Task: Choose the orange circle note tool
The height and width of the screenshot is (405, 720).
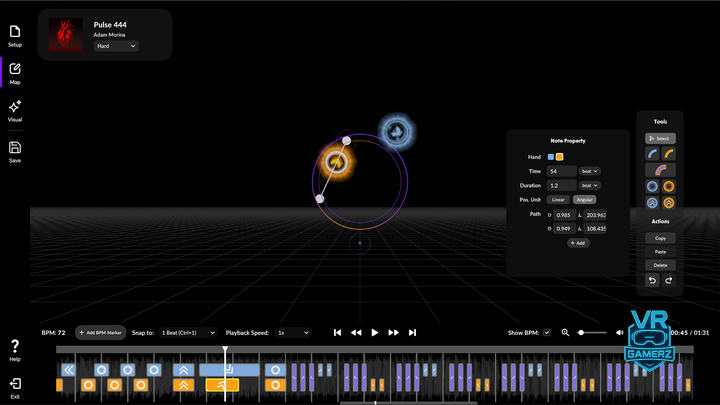Action: point(669,186)
